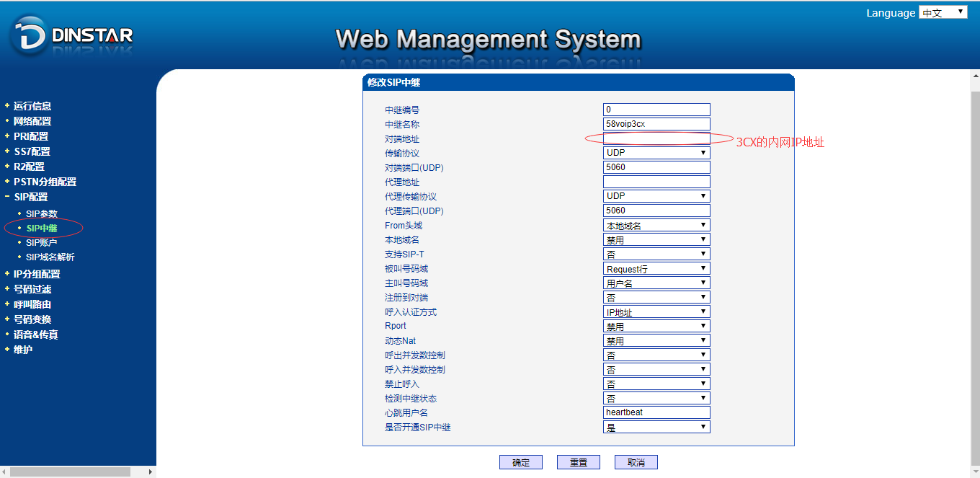Open the 被叫号码域 dropdown
The width and height of the screenshot is (980, 478).
(x=656, y=268)
